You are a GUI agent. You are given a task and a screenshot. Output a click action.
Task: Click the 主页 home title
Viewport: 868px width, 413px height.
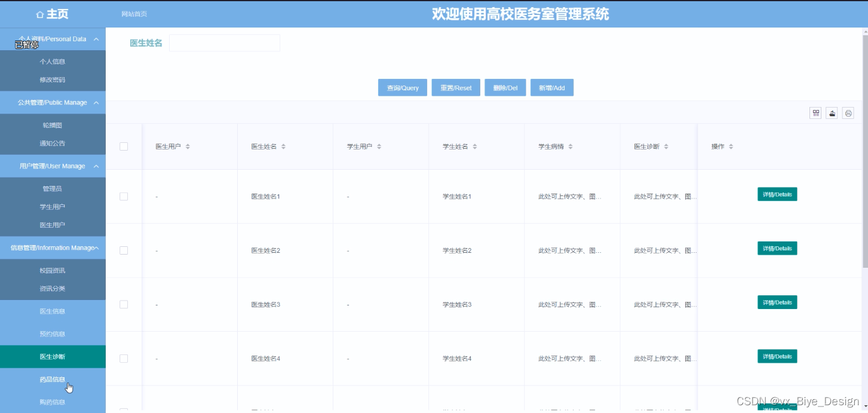(57, 14)
